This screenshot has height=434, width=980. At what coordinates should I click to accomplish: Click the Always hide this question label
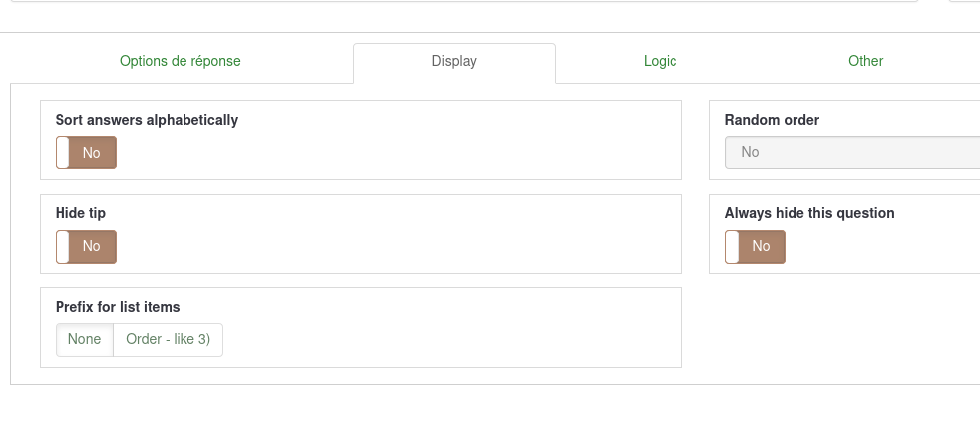coord(809,213)
